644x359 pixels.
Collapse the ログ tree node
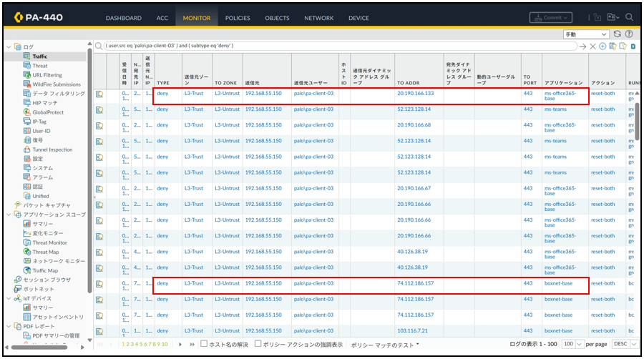pyautogui.click(x=9, y=46)
